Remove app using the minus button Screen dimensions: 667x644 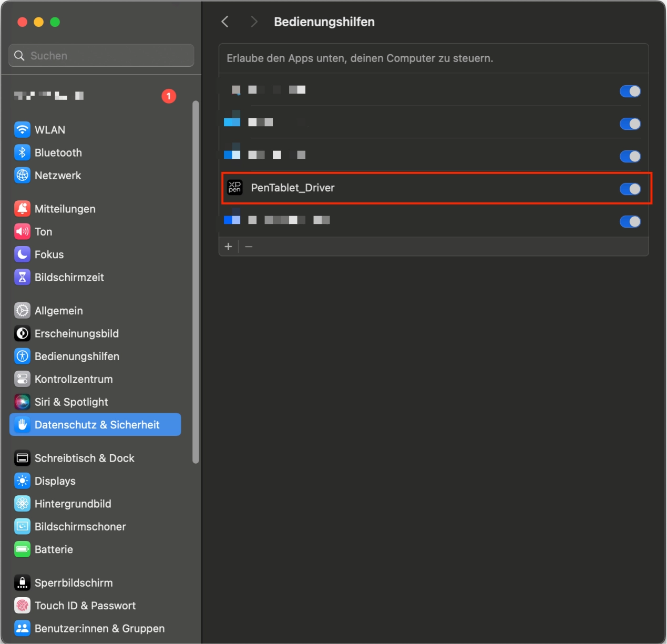[x=249, y=247]
